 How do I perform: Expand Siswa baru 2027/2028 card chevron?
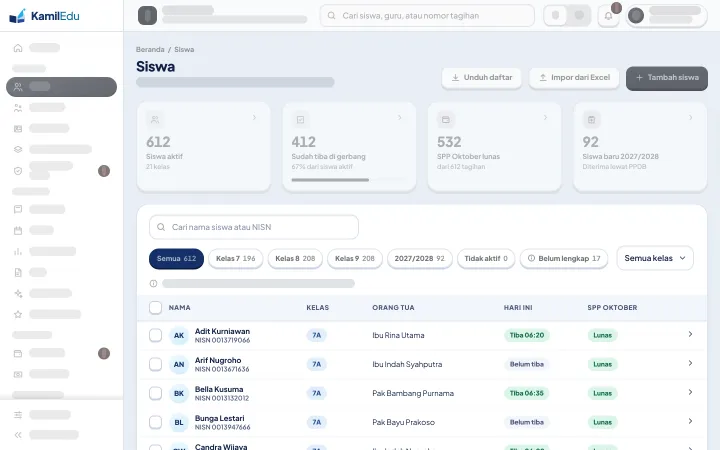[x=691, y=118]
